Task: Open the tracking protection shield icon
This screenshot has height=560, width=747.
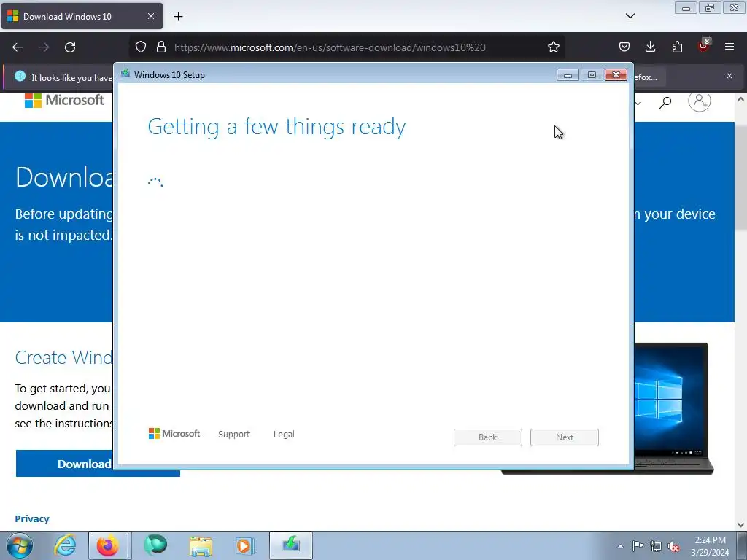Action: (141, 47)
